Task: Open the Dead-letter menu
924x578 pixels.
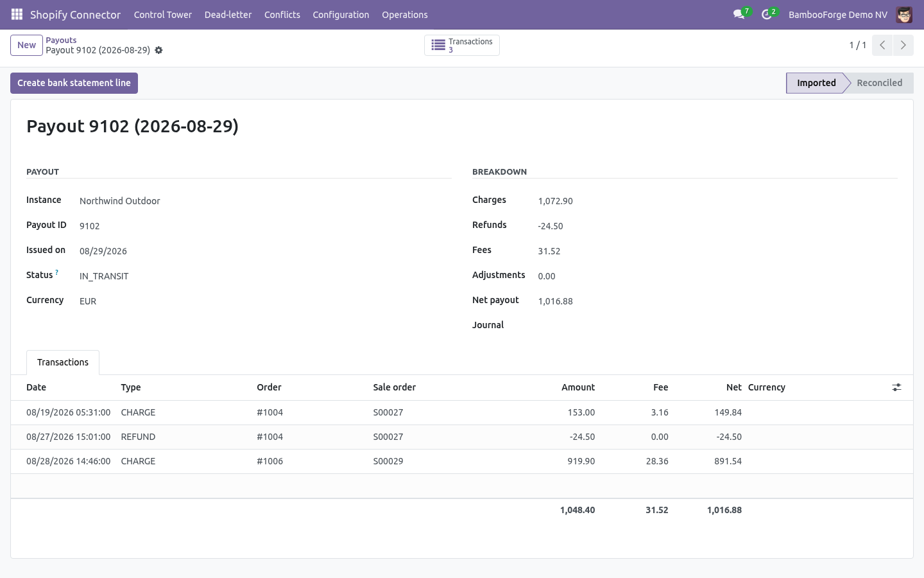Action: [x=228, y=15]
